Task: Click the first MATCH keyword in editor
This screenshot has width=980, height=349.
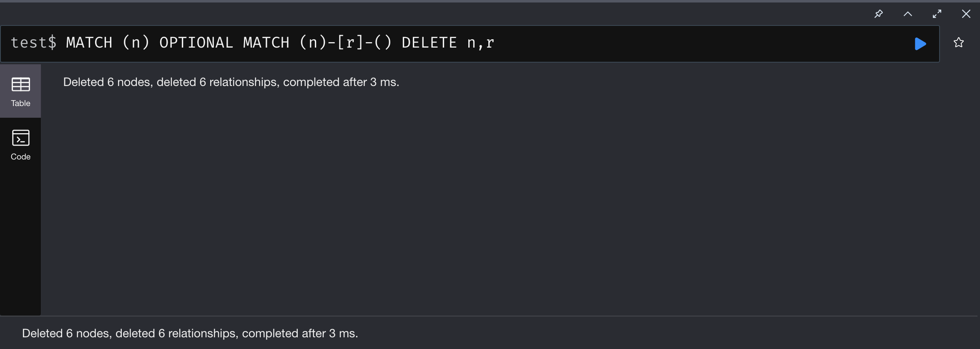Action: click(89, 43)
